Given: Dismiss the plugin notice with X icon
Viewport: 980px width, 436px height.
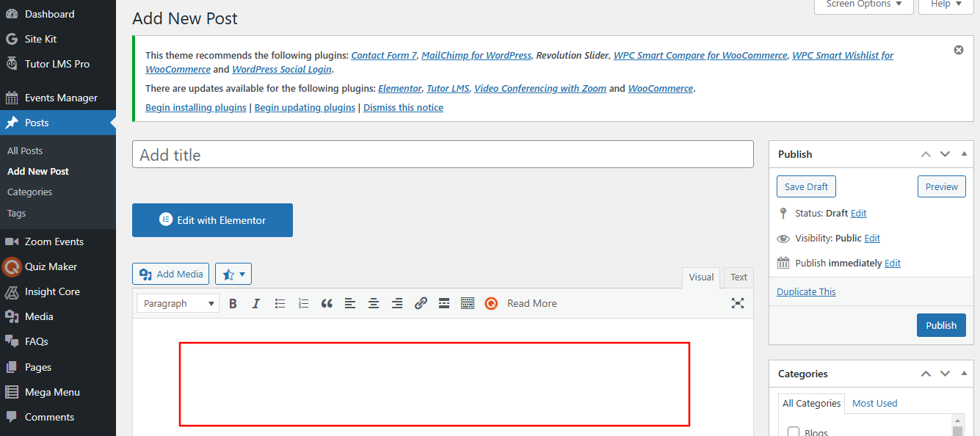Looking at the screenshot, I should [958, 50].
